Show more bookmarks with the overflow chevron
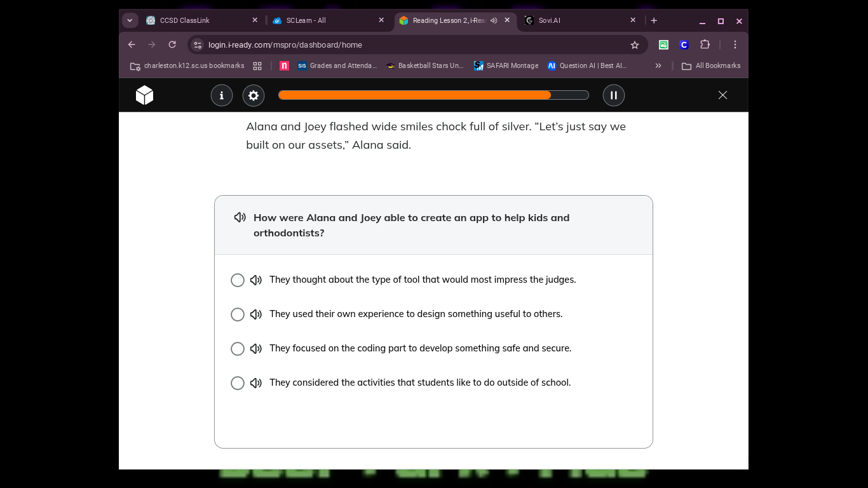The width and height of the screenshot is (868, 488). 658,65
